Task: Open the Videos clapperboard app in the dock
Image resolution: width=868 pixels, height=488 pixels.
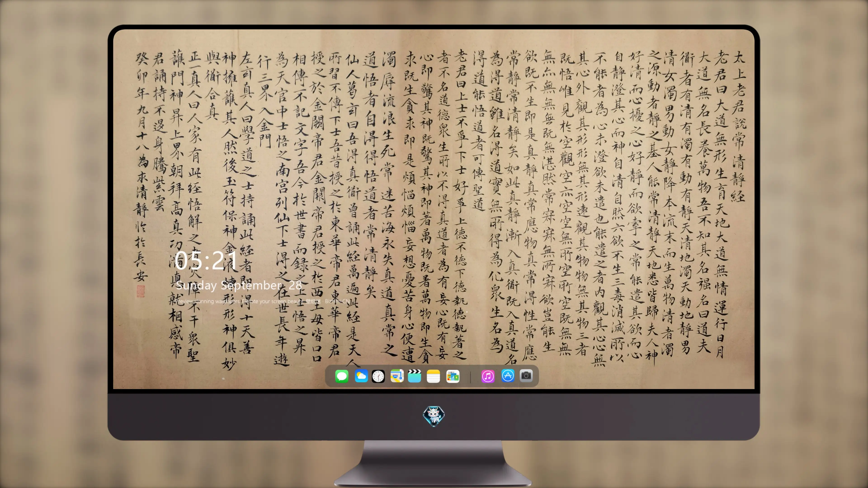Action: [415, 376]
